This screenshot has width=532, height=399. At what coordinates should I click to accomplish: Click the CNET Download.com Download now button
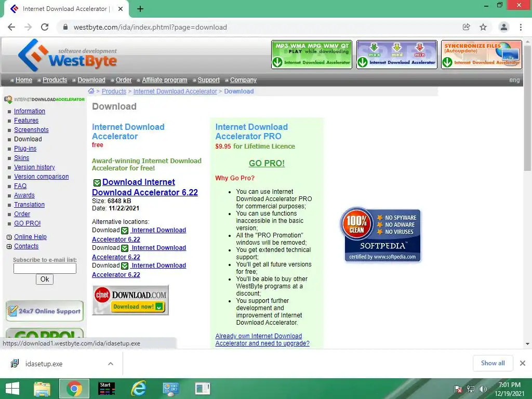coord(130,300)
